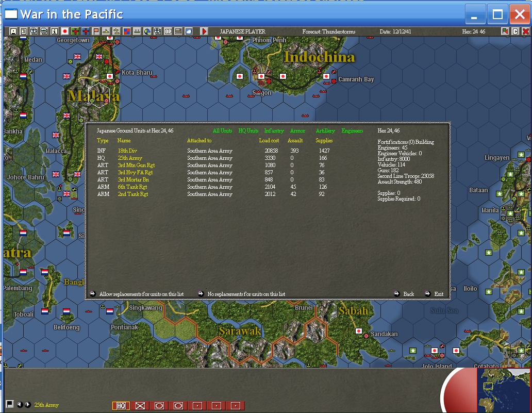This screenshot has width=532, height=413.
Task: Filter list by All Units
Action: coord(223,130)
